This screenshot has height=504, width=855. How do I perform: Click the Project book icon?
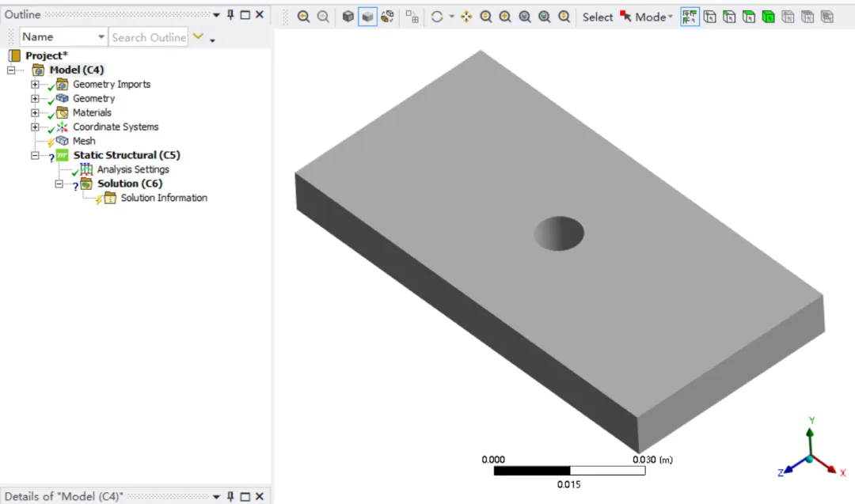click(14, 55)
